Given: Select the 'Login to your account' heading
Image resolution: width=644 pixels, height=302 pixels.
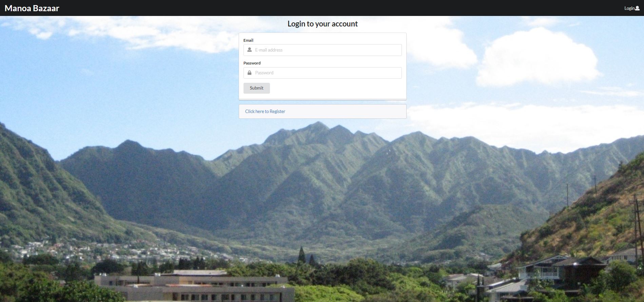Looking at the screenshot, I should coord(323,24).
